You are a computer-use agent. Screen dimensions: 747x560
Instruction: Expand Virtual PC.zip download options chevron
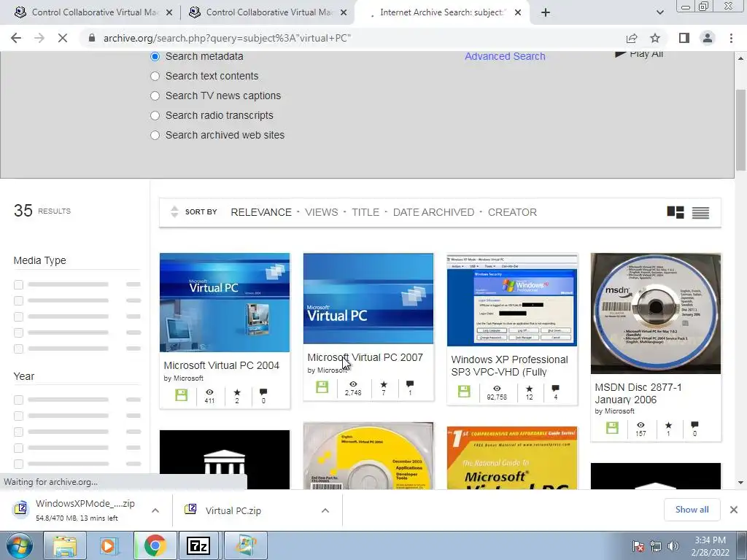(x=325, y=510)
